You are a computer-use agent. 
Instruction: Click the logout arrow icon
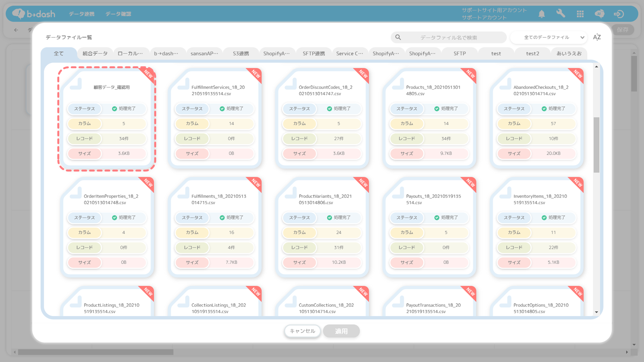(619, 14)
